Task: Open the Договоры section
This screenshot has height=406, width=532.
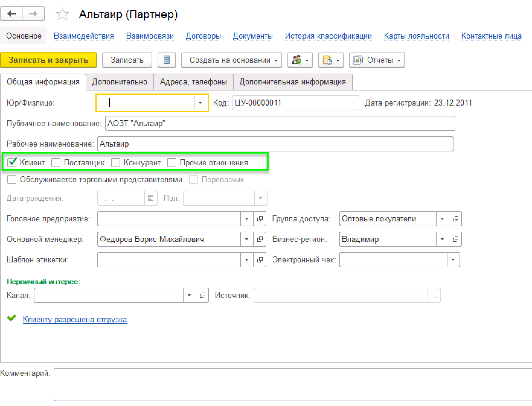Action: point(203,36)
